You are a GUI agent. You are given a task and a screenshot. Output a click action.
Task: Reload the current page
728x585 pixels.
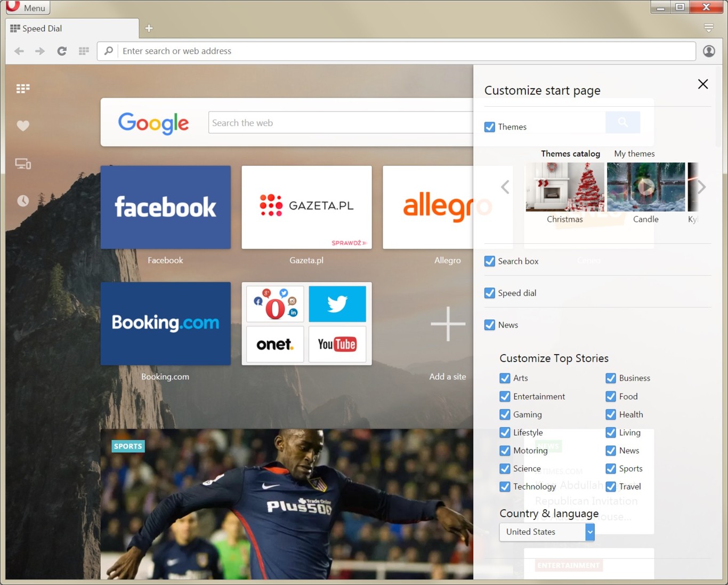tap(62, 51)
